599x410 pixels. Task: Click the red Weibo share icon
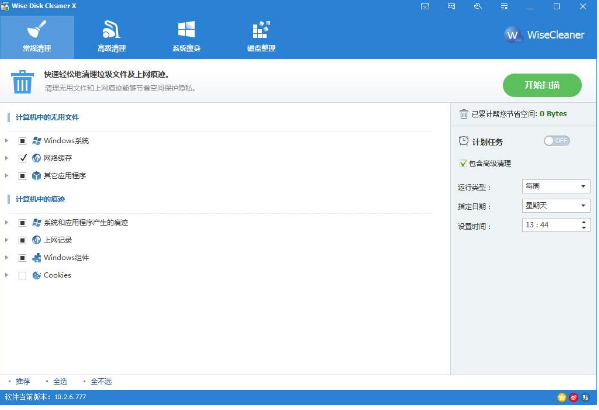tap(573, 397)
